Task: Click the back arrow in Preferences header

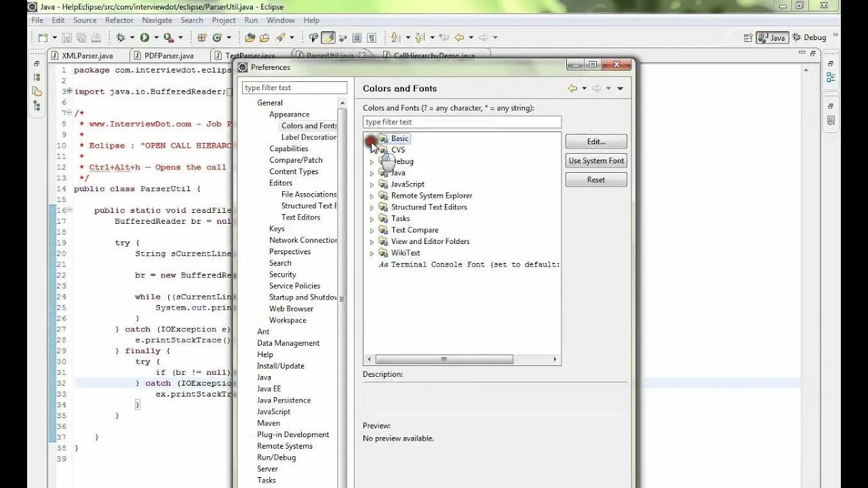Action: pyautogui.click(x=572, y=88)
